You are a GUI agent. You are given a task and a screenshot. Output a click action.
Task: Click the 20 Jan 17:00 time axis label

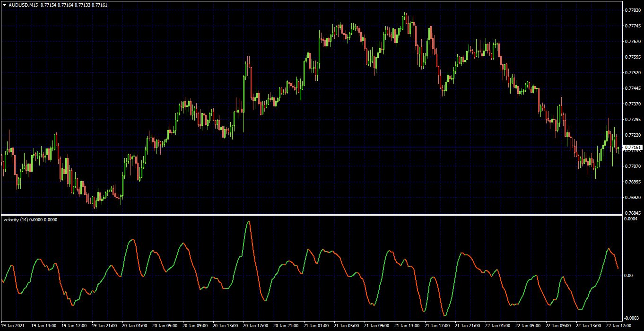pos(256,326)
